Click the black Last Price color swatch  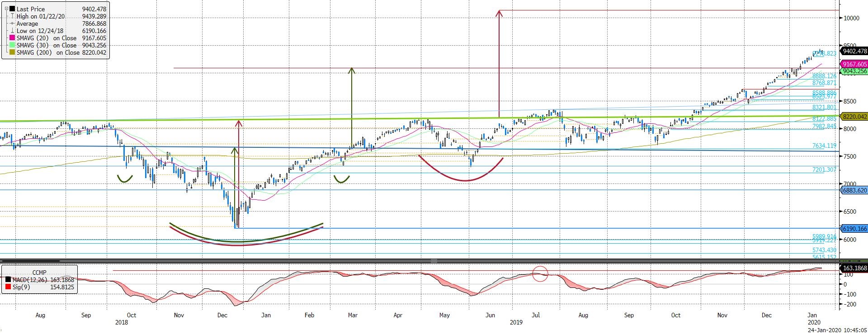click(x=12, y=9)
